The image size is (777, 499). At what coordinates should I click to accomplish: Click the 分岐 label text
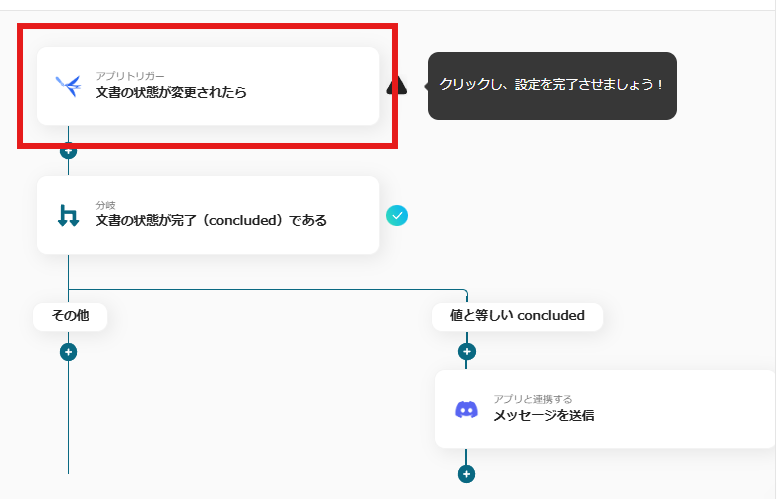pos(106,205)
